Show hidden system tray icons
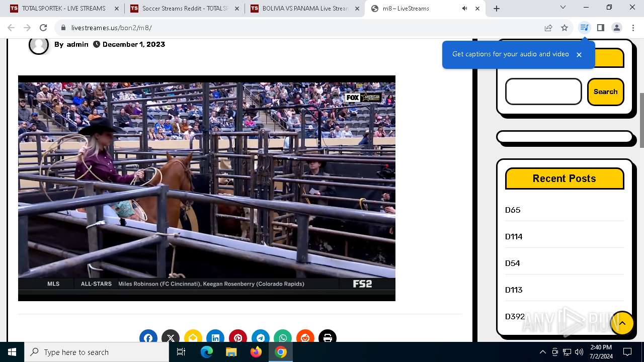 542,352
